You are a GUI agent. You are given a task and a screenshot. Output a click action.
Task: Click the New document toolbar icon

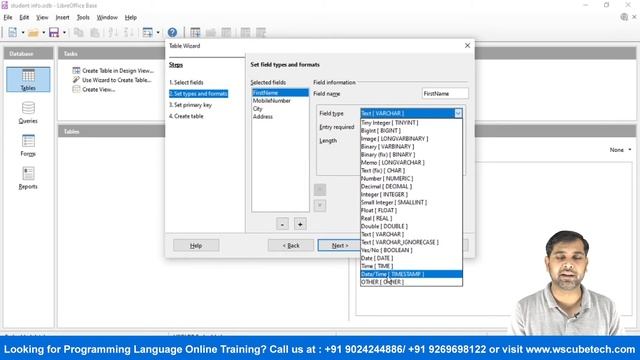pos(13,32)
